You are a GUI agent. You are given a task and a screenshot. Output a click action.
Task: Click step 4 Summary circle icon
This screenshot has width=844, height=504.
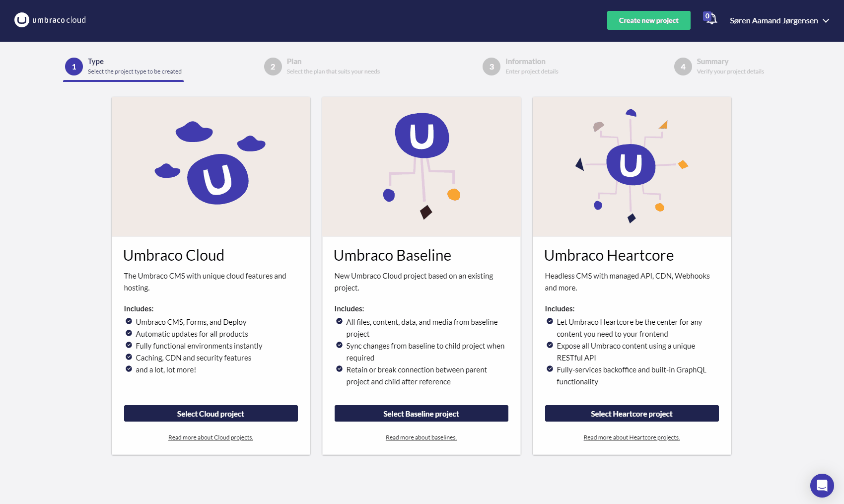683,67
